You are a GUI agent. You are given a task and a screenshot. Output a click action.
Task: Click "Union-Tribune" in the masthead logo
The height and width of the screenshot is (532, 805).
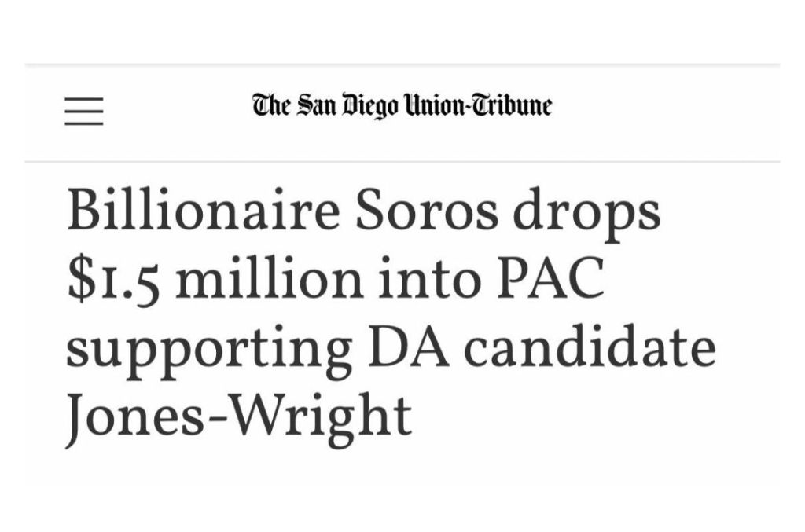click(x=477, y=105)
